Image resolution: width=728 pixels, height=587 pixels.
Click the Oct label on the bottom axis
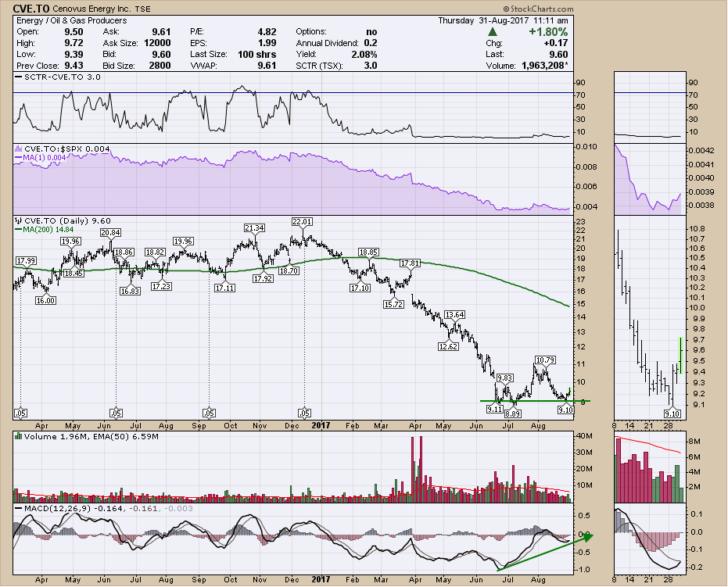[230, 425]
